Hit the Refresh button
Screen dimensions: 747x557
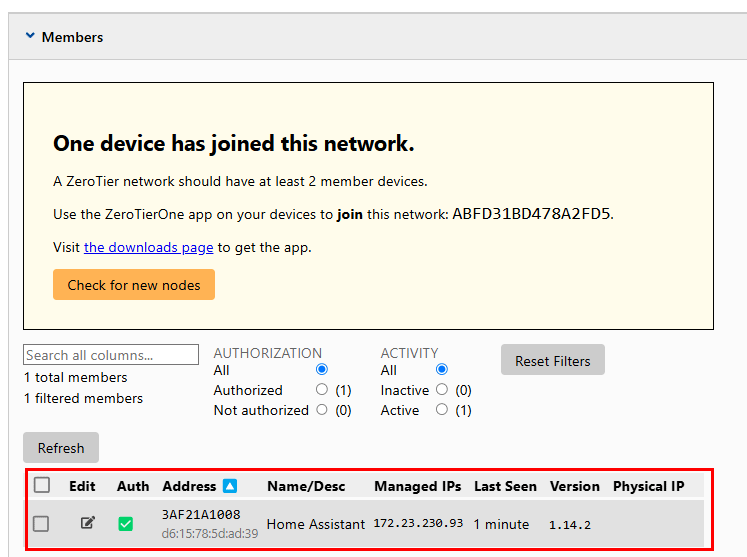coord(61,448)
